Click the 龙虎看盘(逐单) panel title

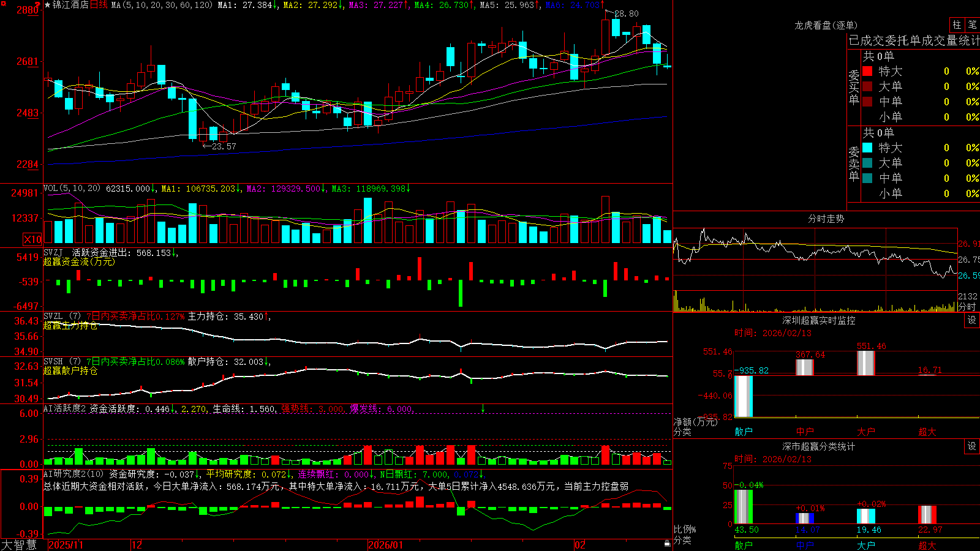826,25
